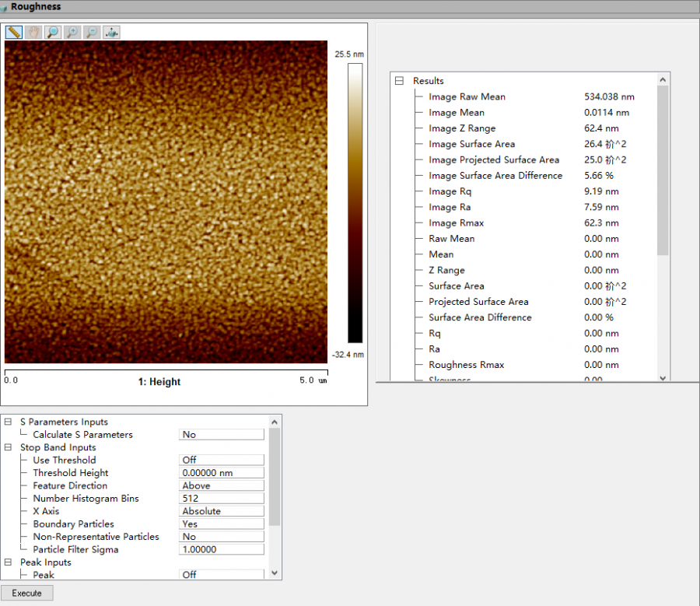This screenshot has height=606, width=700.
Task: Select the hand pan tool
Action: [33, 32]
